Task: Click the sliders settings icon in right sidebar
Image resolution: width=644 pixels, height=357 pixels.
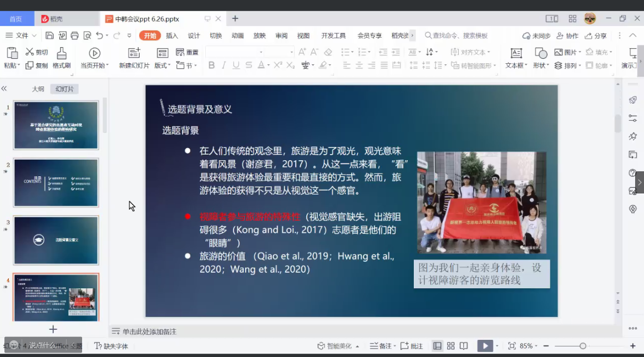Action: tap(633, 118)
